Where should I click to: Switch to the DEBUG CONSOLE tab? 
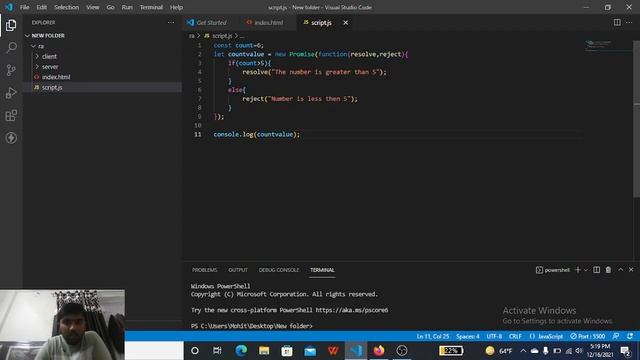click(x=279, y=270)
